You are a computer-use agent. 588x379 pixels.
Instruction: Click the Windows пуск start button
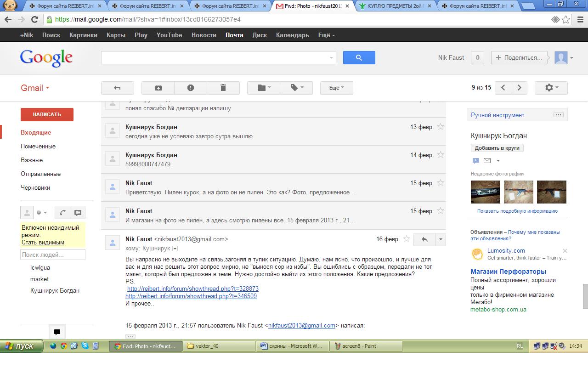22,346
